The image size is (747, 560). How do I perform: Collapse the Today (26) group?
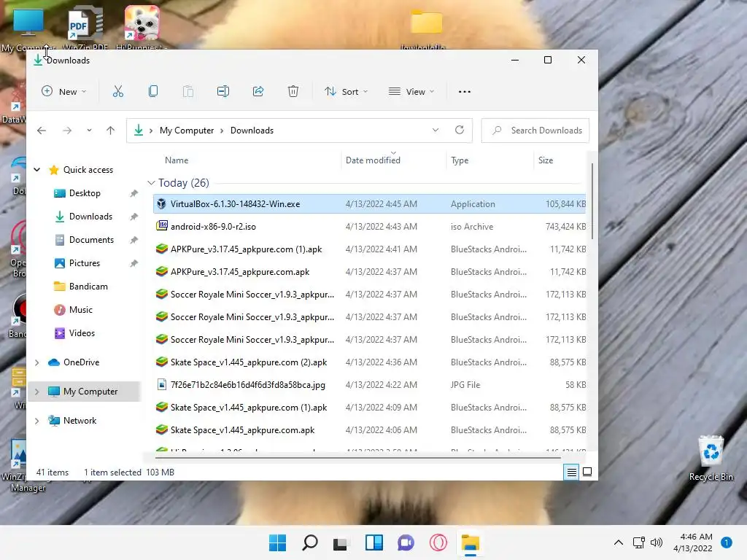[151, 183]
